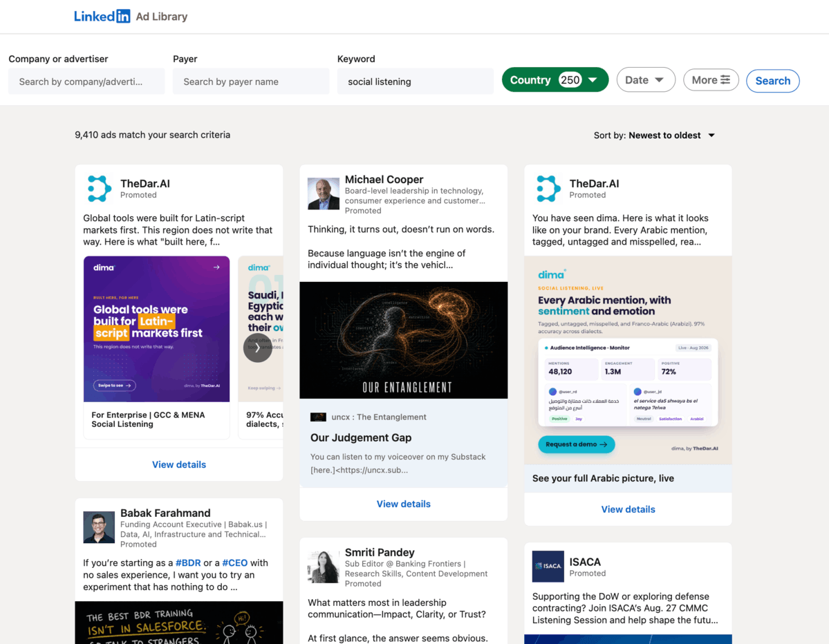View details of the Michael Cooper ad

click(403, 504)
